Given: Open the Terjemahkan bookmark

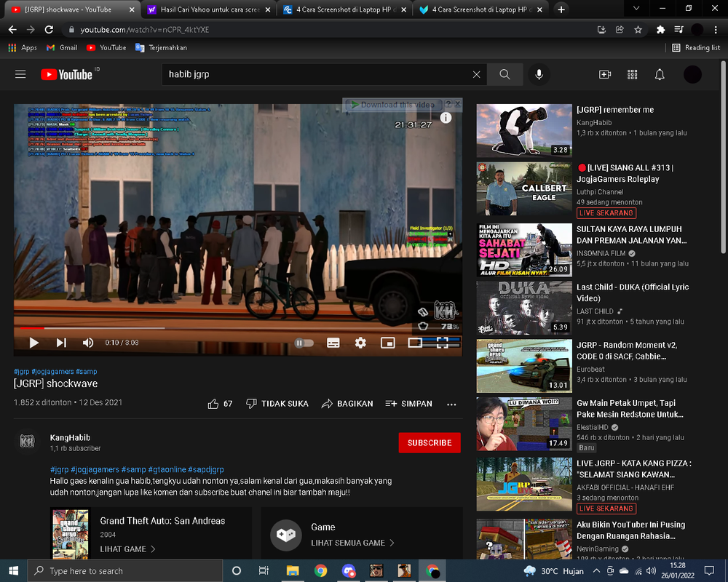Looking at the screenshot, I should coord(161,48).
